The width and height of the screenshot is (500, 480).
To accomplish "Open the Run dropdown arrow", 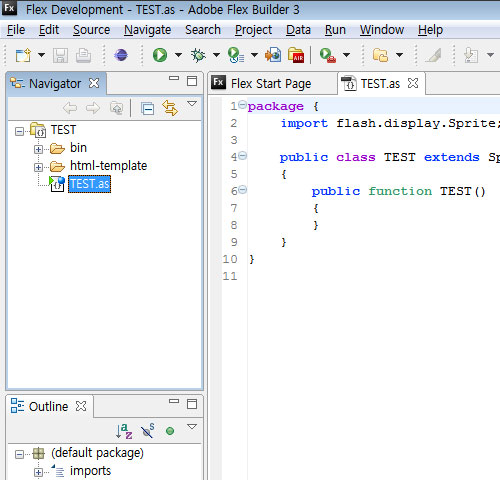I will 178,55.
